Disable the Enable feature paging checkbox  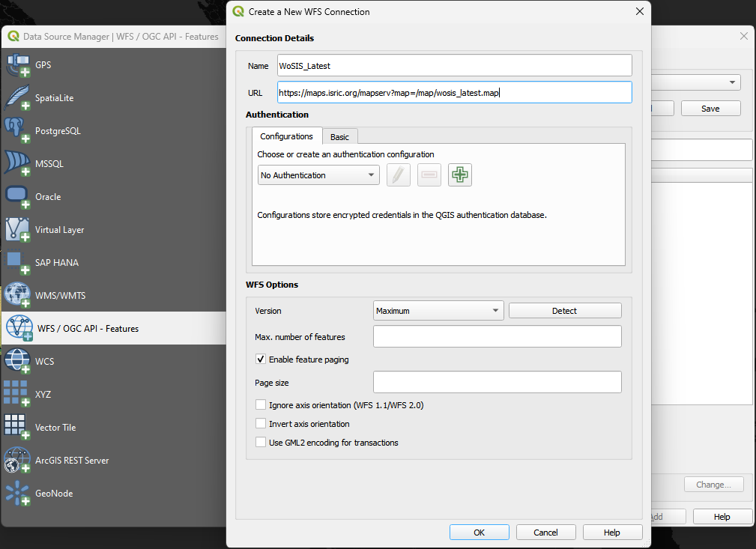pos(261,360)
